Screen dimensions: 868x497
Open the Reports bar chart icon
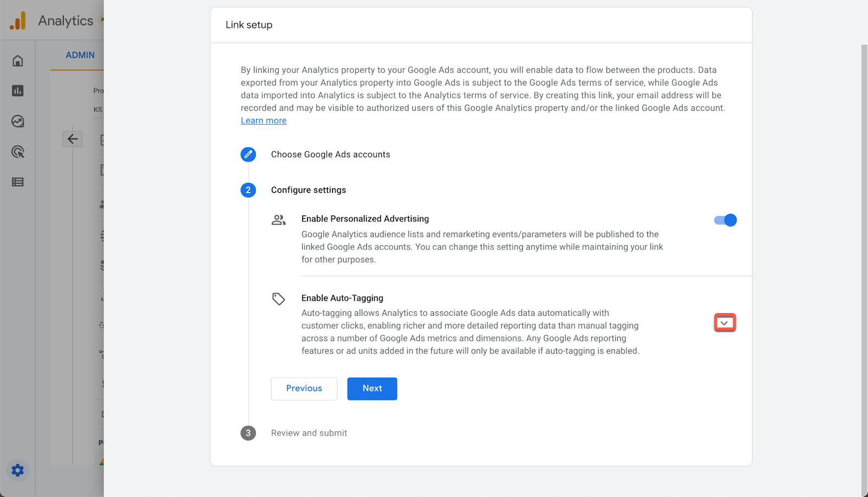pos(18,91)
